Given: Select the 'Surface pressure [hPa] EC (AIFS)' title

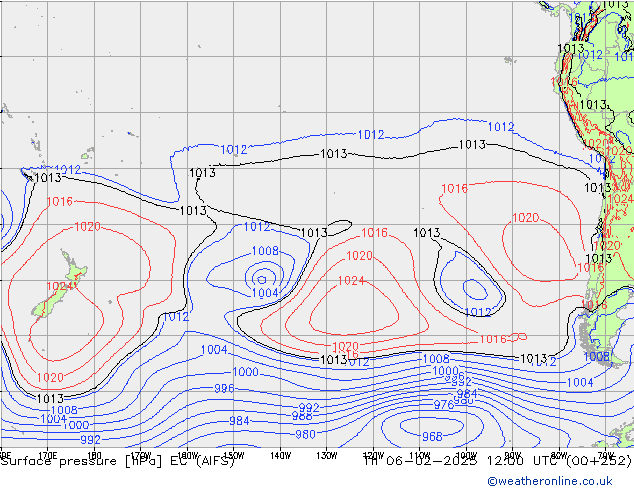Looking at the screenshot, I should click(118, 461).
